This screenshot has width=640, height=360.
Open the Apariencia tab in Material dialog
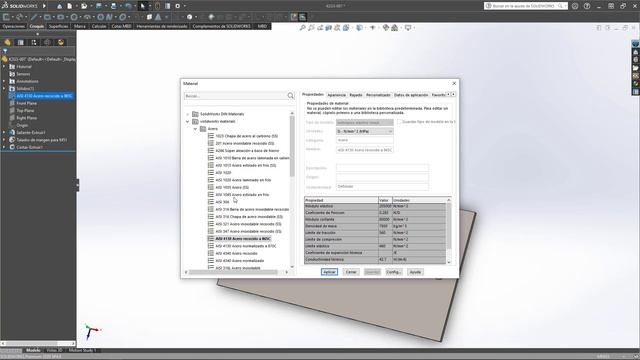[x=336, y=95]
